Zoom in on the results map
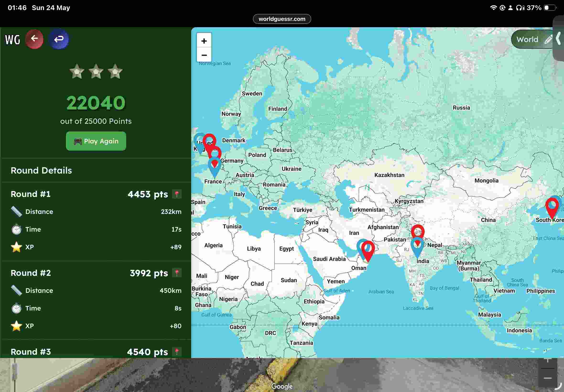 (x=204, y=41)
